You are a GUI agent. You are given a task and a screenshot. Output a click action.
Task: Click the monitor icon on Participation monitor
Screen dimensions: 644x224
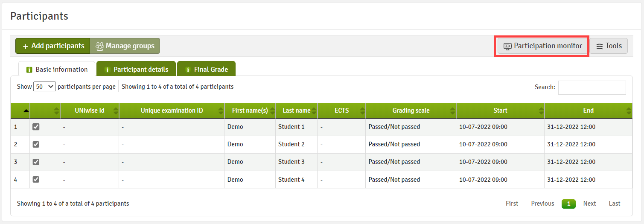tap(507, 46)
